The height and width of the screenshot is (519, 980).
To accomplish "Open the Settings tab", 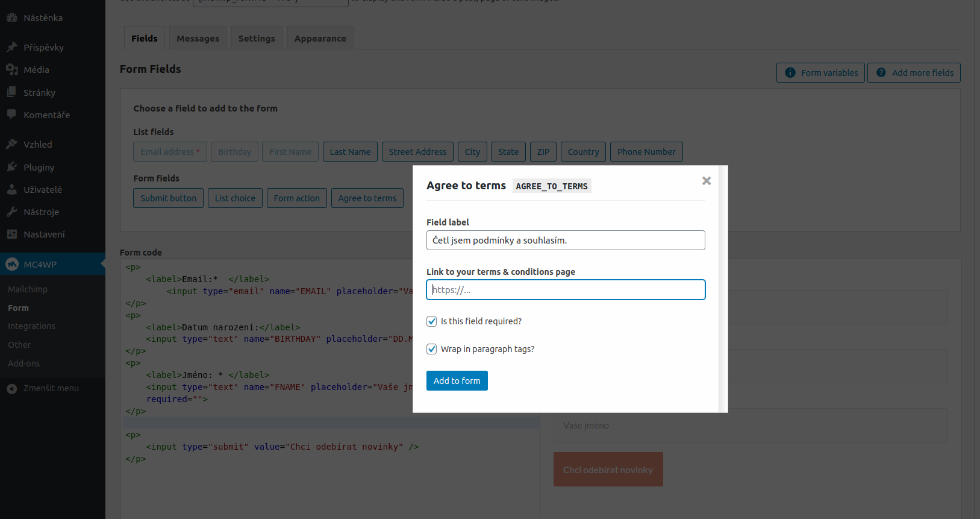I will pos(257,38).
